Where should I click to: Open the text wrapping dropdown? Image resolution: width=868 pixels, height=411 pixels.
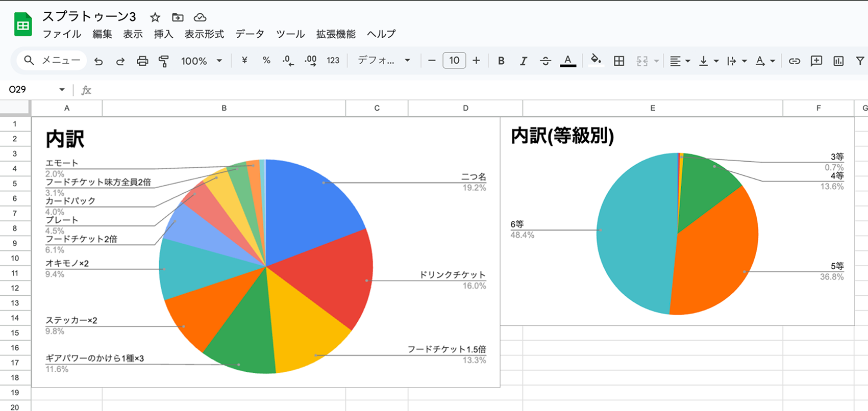coord(737,61)
